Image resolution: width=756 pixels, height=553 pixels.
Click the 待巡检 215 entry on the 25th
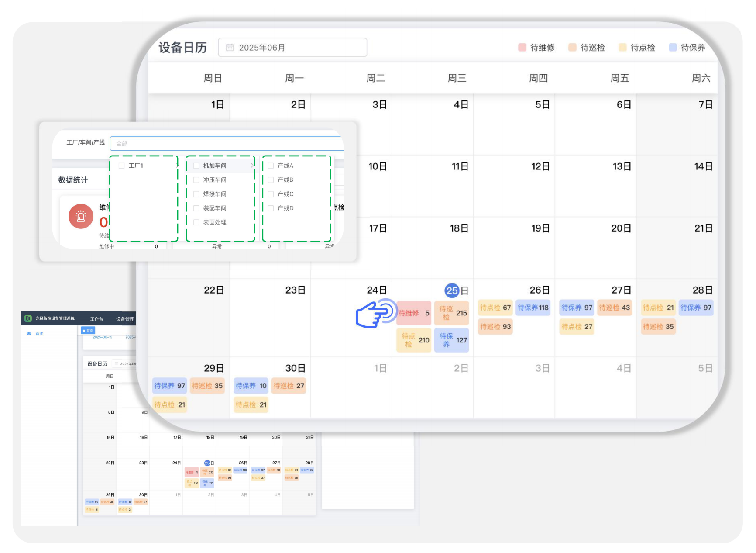click(451, 313)
